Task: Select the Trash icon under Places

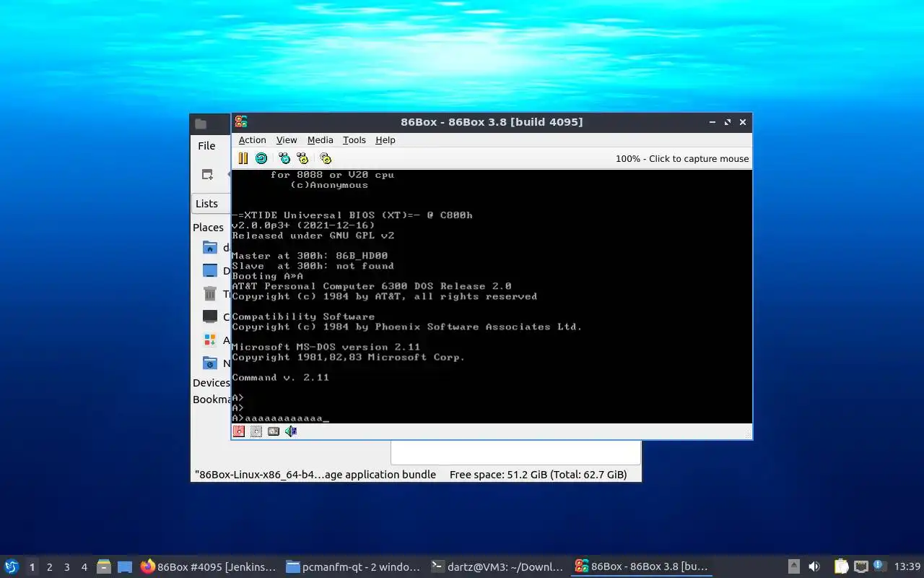Action: tap(210, 293)
